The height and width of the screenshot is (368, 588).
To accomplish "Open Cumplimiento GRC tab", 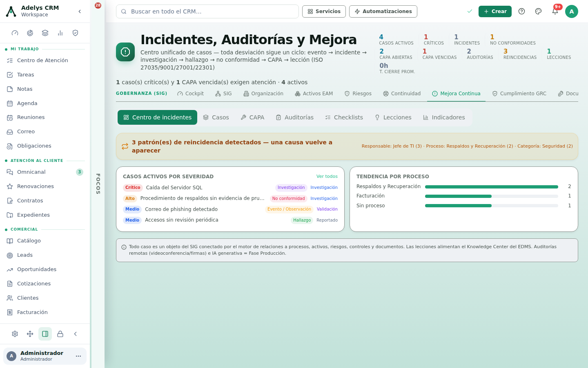I will [x=519, y=94].
